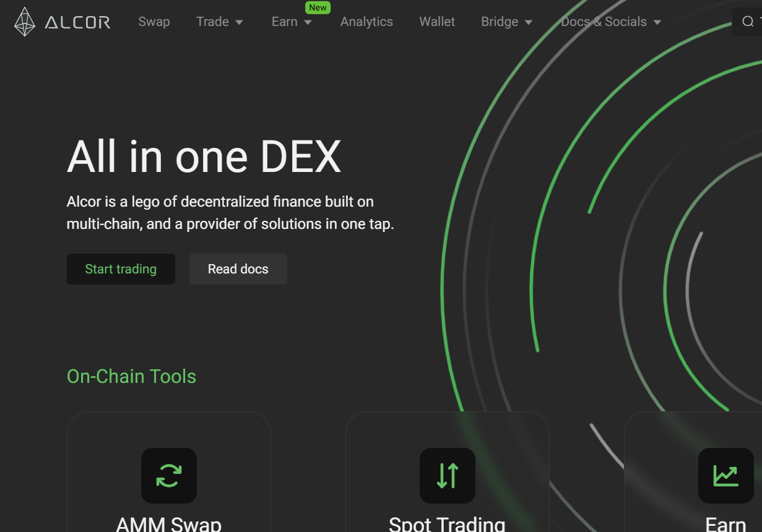Expand the Earn dropdown menu
The height and width of the screenshot is (532, 762).
(292, 22)
